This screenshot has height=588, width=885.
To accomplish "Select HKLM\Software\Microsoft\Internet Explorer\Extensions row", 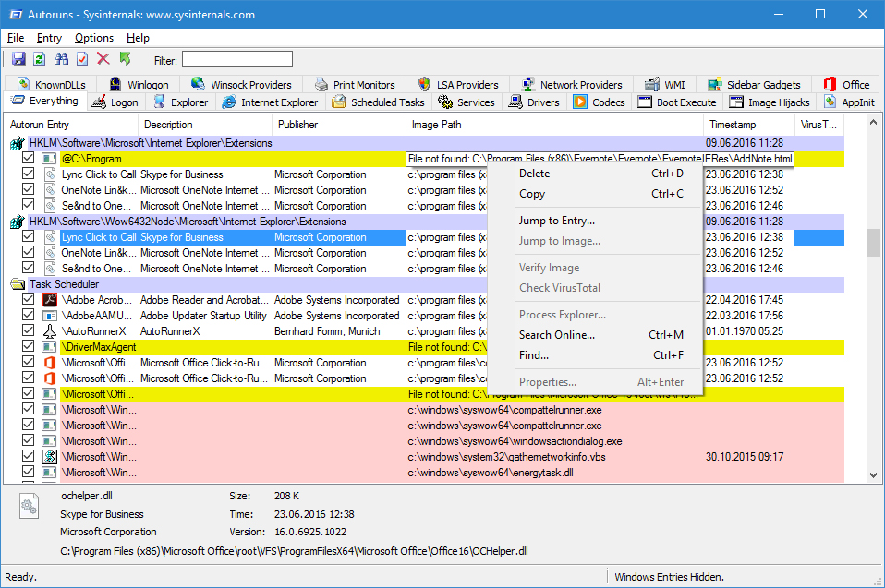I will pyautogui.click(x=427, y=143).
